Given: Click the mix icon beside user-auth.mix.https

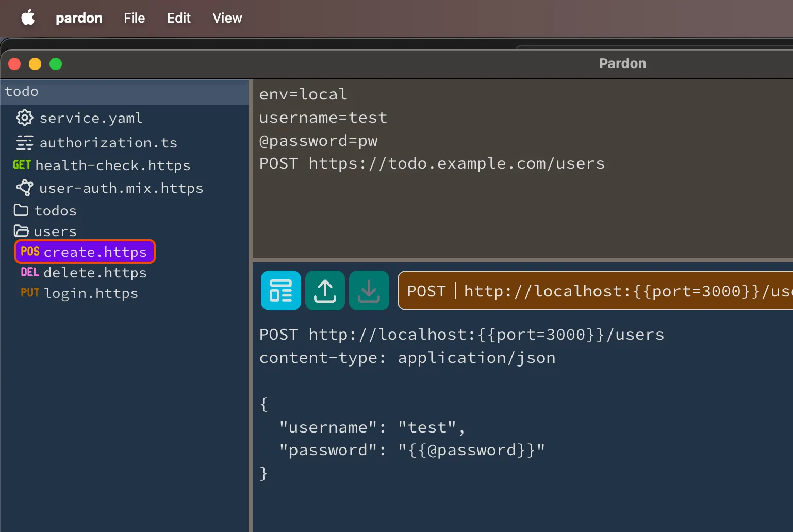Looking at the screenshot, I should click(24, 188).
